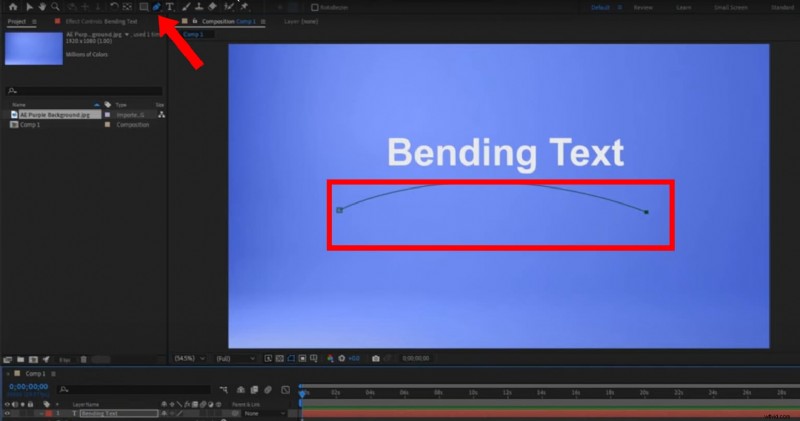Click the Interpret Footage icon
Image resolution: width=800 pixels, height=421 pixels.
pyautogui.click(x=8, y=359)
